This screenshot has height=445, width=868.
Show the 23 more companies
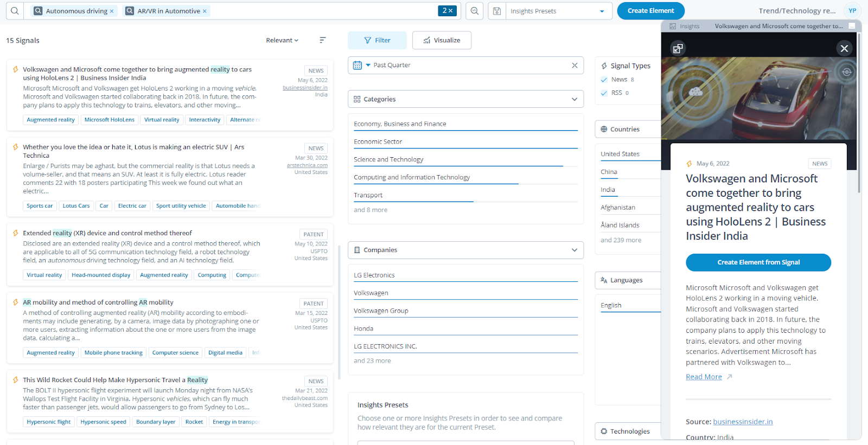coord(372,361)
